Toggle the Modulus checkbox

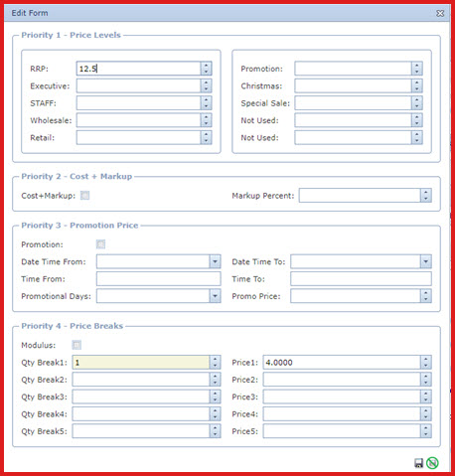click(76, 345)
